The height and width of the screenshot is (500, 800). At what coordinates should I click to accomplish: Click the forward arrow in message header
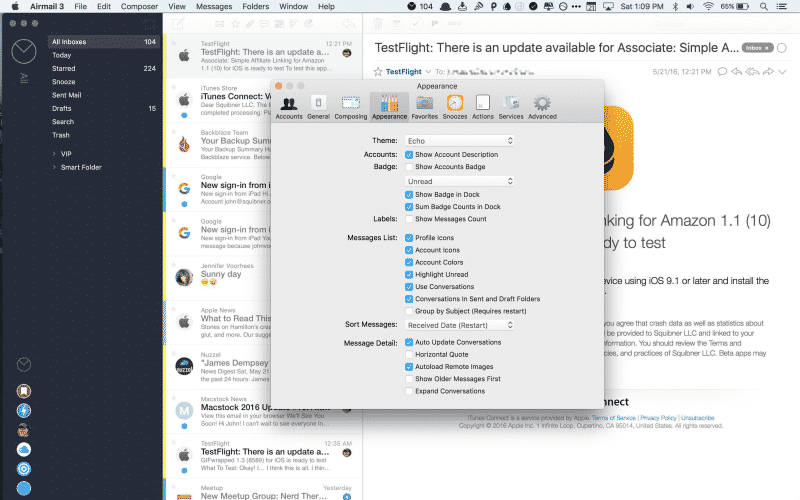768,72
